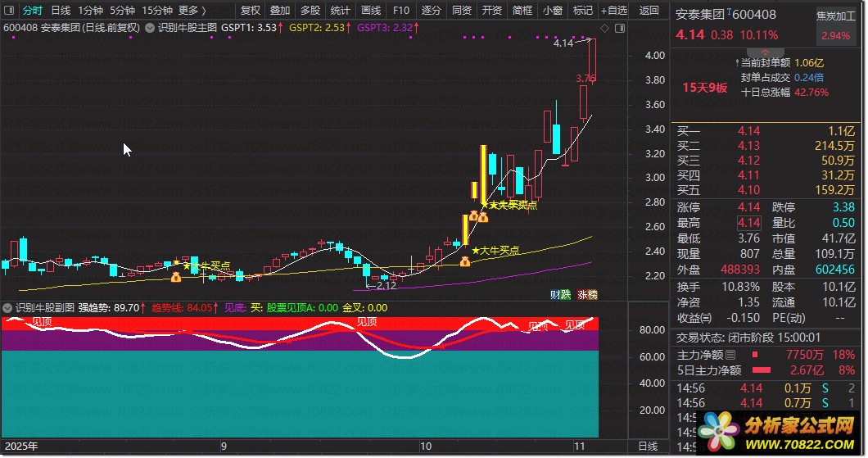This screenshot has height=458, width=868.
Task: Click the 9 month marker on the time axis
Action: [224, 447]
